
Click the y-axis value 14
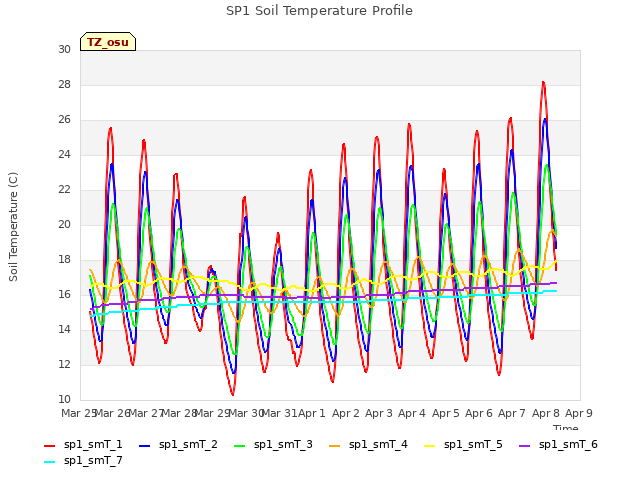point(64,330)
